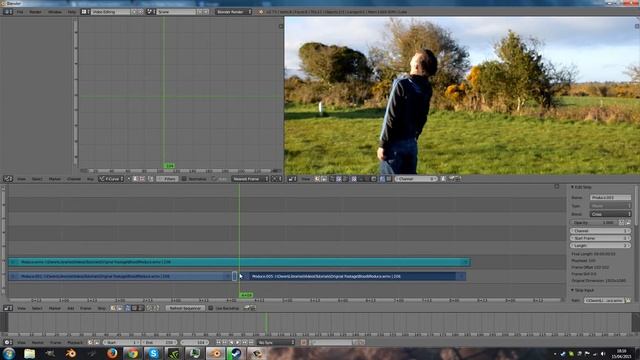Open the Render menu
Image resolution: width=640 pixels, height=360 pixels.
35,12
